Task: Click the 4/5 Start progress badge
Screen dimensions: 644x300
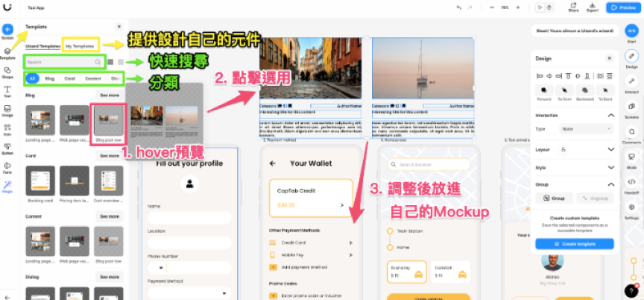Action: click(x=631, y=31)
